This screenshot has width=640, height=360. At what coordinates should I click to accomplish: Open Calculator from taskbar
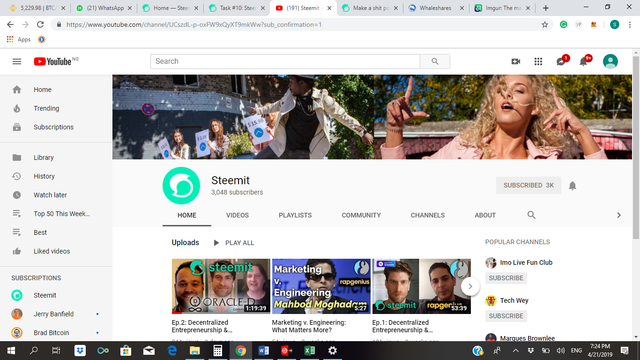(218, 351)
